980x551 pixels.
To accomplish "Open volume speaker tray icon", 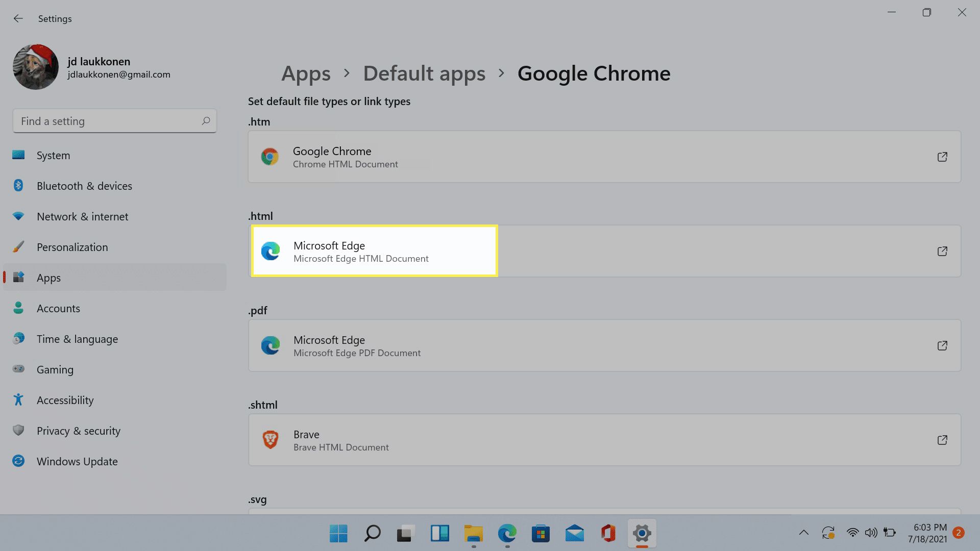I will 871,533.
